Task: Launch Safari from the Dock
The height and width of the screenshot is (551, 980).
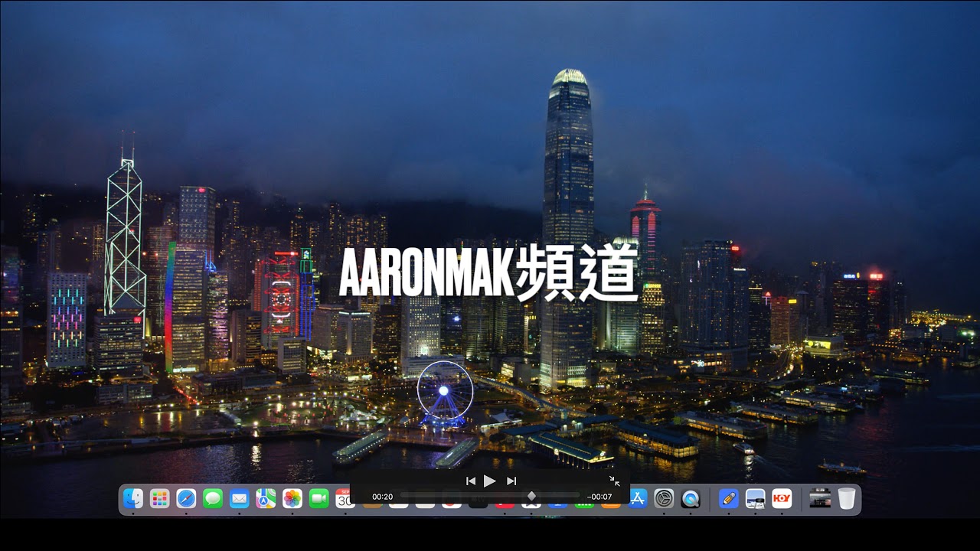Action: (x=186, y=499)
